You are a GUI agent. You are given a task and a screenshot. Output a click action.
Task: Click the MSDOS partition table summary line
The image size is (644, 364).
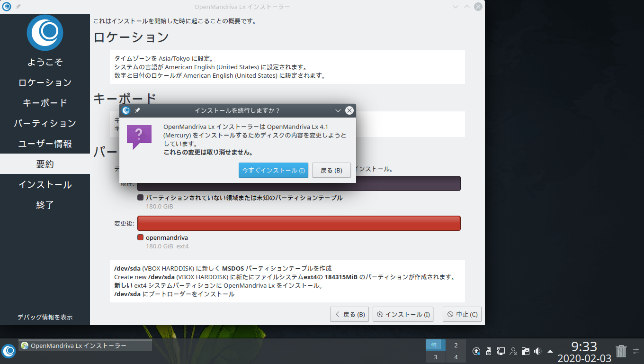pyautogui.click(x=223, y=268)
